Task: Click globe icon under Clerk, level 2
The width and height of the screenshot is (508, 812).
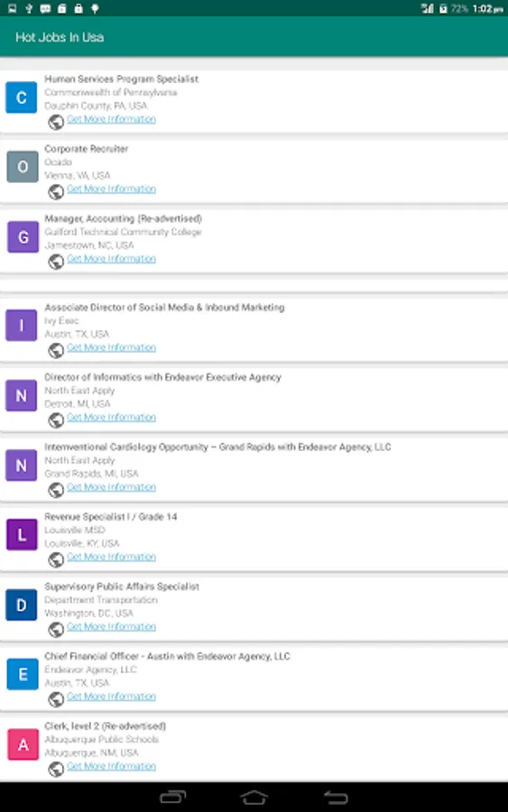Action: [56, 769]
